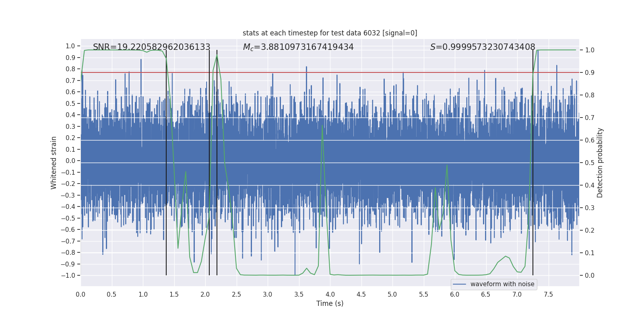Choose the 5.0 tick on the time axis
The width and height of the screenshot is (644, 322).
[392, 294]
